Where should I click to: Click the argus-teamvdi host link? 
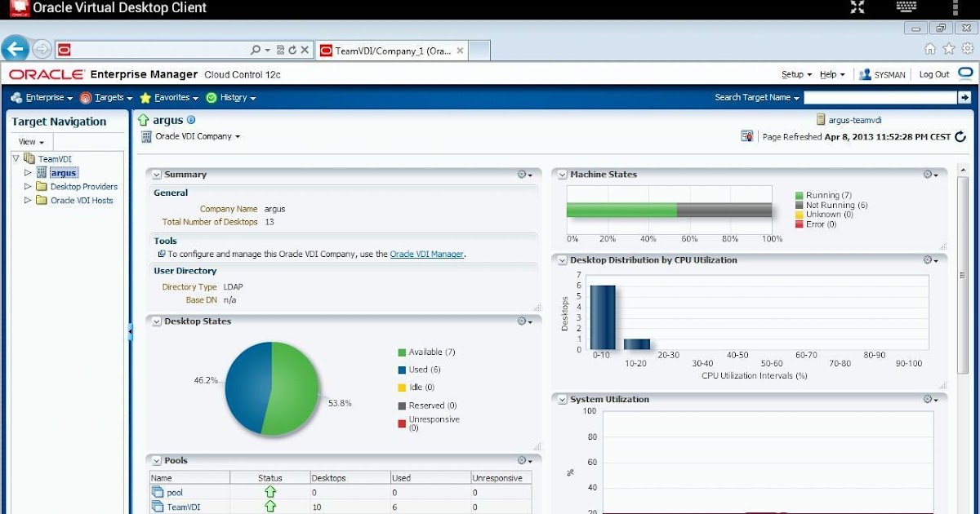(x=855, y=120)
